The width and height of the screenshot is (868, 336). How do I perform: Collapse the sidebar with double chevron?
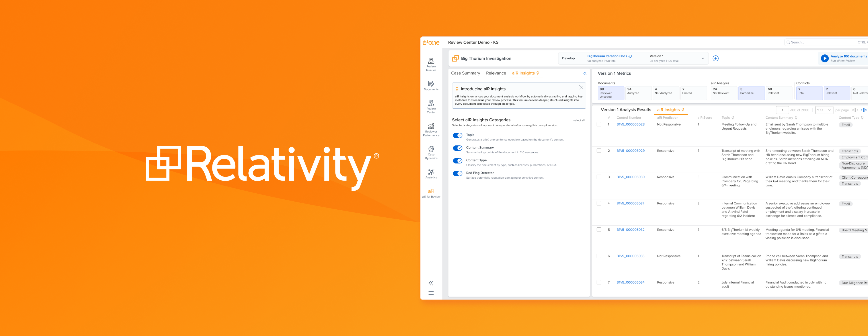[431, 283]
